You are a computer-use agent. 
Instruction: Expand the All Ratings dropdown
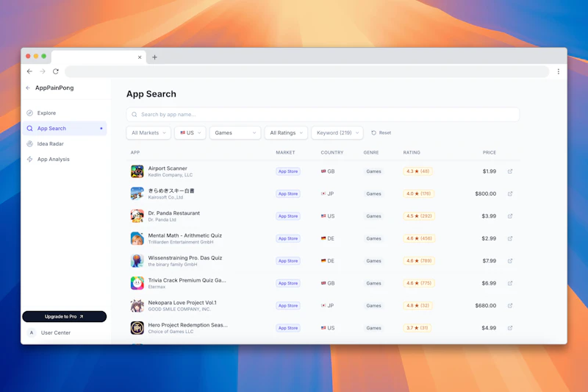point(286,133)
